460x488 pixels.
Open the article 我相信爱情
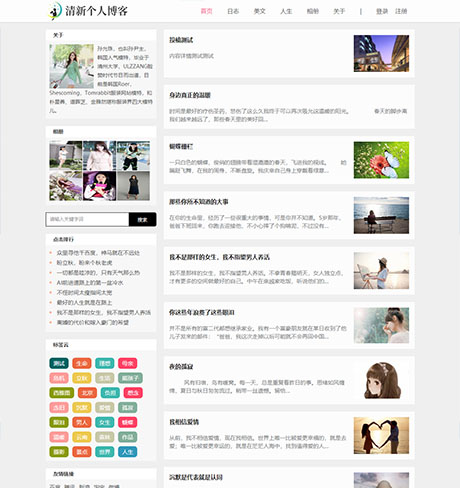(184, 422)
